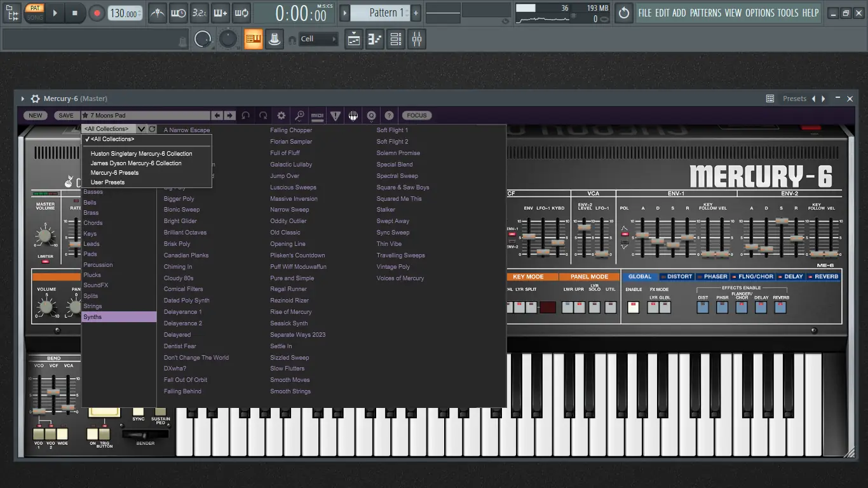This screenshot has height=488, width=868.
Task: Click the MIDI icon in plugin toolbar
Action: click(x=317, y=116)
